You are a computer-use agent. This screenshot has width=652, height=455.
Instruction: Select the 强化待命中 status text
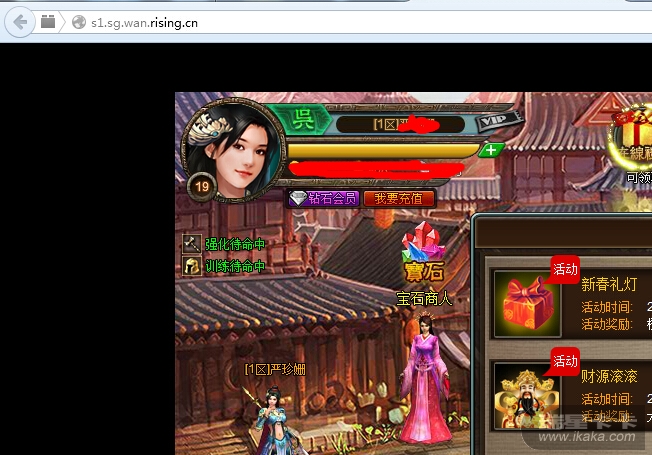tap(235, 245)
